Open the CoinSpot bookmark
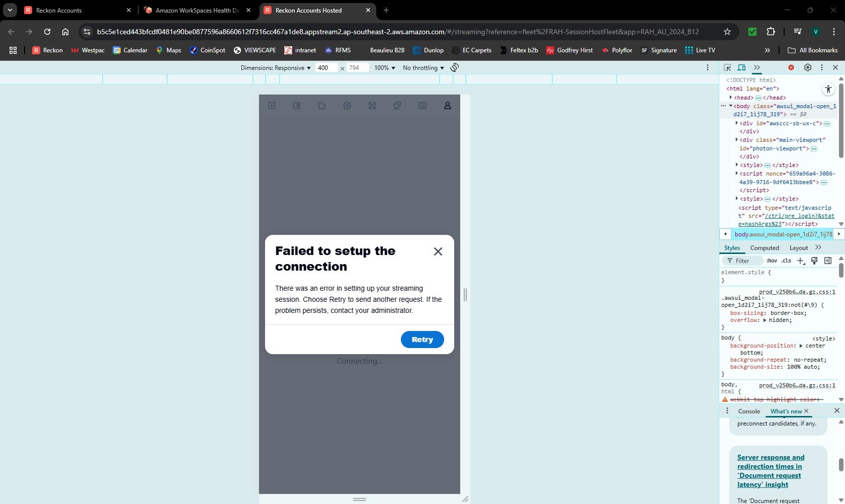 pos(207,50)
